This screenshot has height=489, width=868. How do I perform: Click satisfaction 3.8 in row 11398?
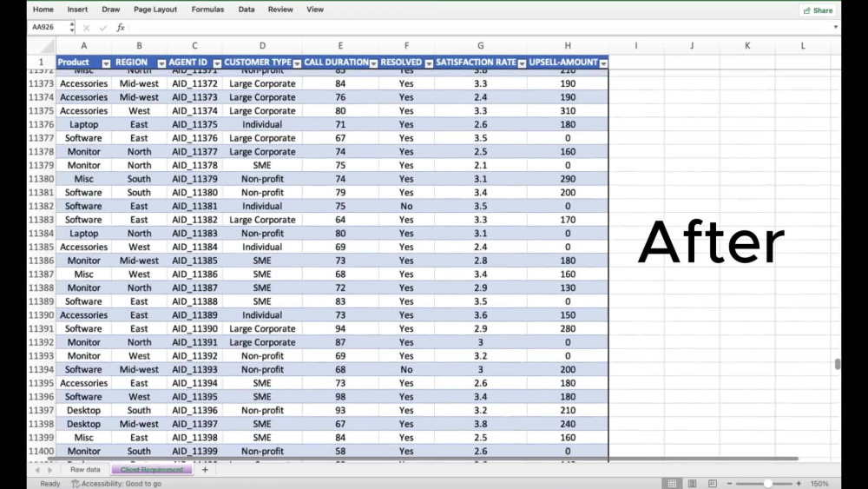pyautogui.click(x=481, y=424)
